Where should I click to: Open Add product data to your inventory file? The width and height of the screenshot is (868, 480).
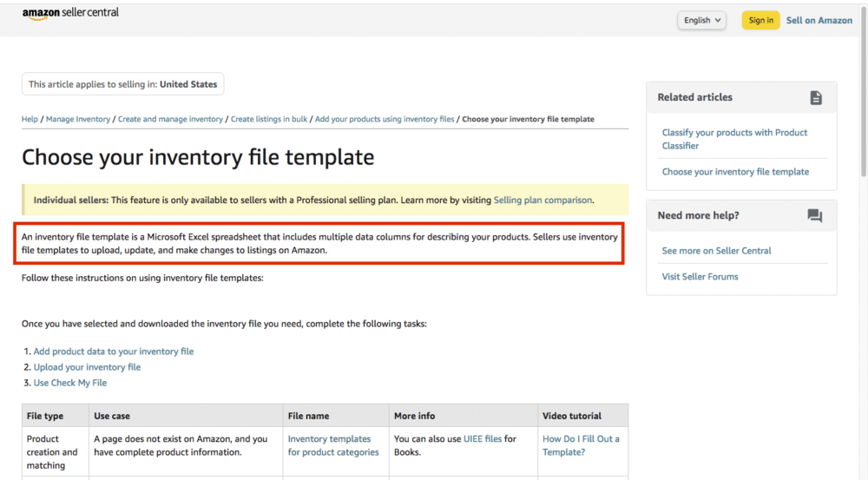[114, 352]
